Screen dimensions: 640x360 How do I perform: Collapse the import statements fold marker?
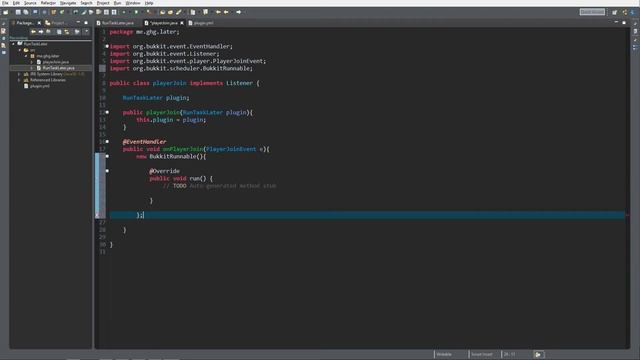pyautogui.click(x=107, y=47)
